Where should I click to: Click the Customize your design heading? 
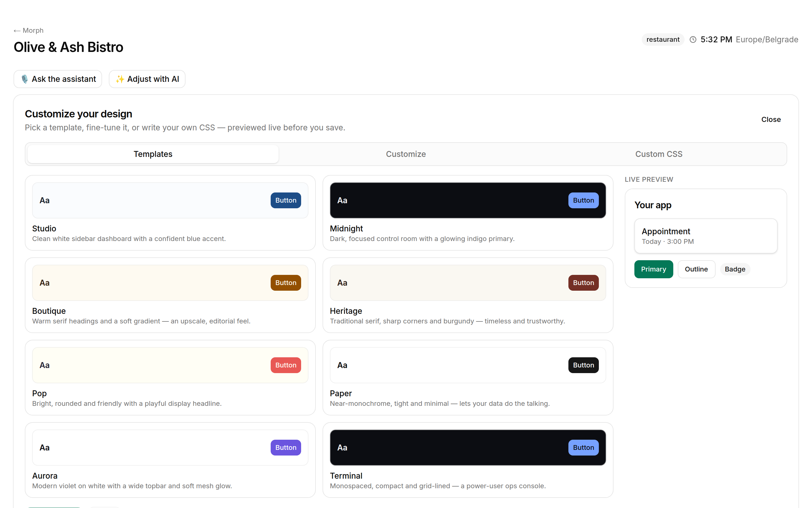tap(78, 114)
